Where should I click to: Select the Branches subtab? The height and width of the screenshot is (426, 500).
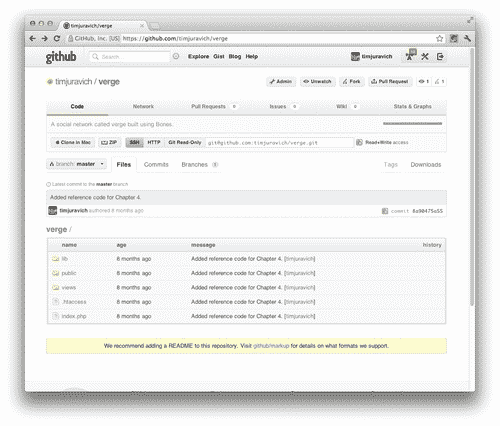point(200,164)
